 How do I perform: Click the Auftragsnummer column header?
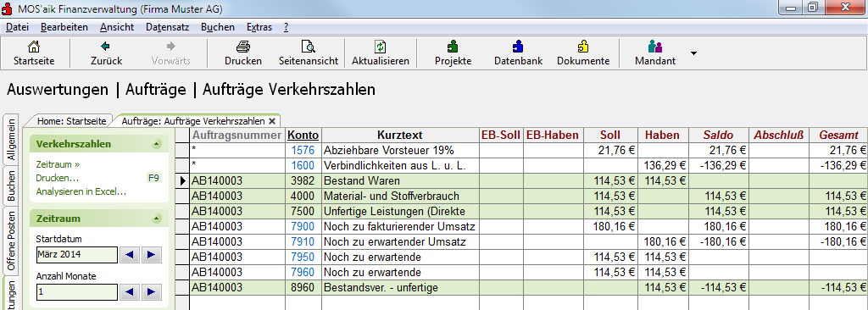click(x=237, y=135)
